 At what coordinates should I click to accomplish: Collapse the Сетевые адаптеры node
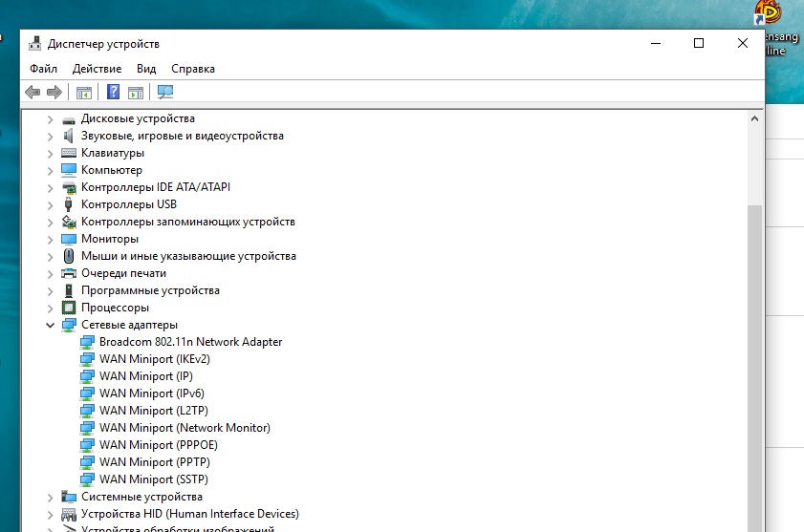[x=50, y=325]
